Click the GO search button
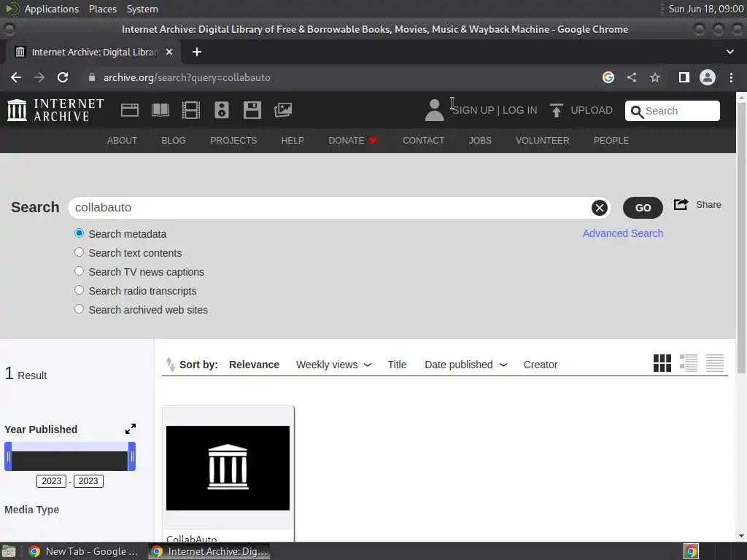 [x=643, y=208]
